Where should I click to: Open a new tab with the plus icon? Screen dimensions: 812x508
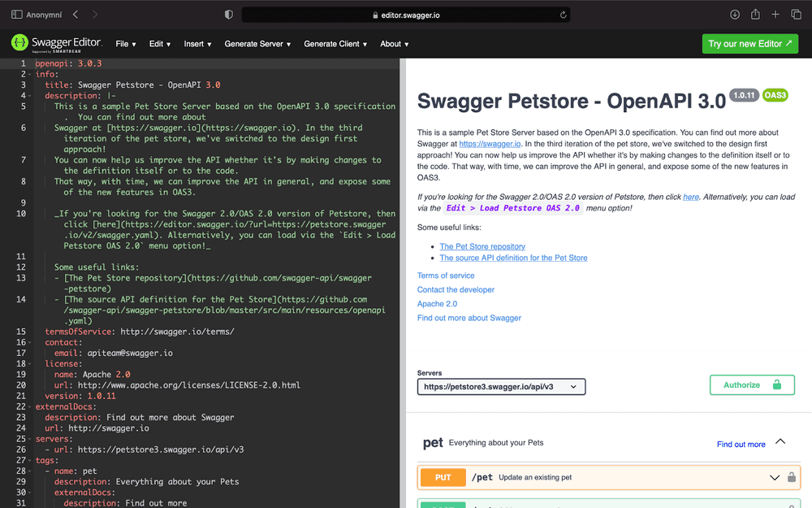click(x=775, y=14)
